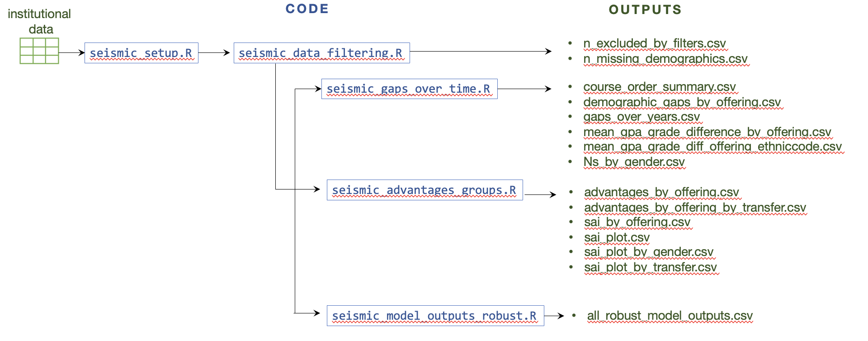
Task: Click Ns_by_gender.csv output name
Action: 634,162
